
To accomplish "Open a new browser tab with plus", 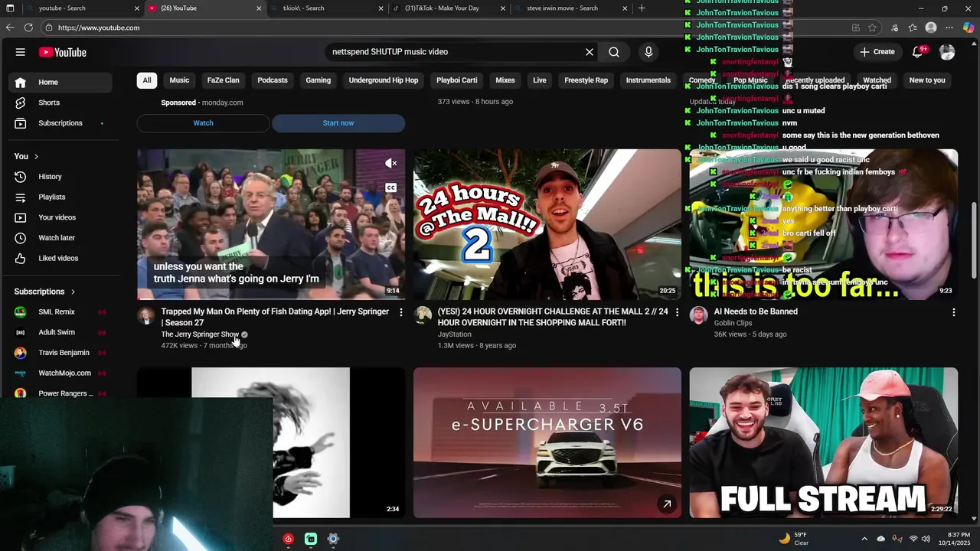I will point(642,8).
